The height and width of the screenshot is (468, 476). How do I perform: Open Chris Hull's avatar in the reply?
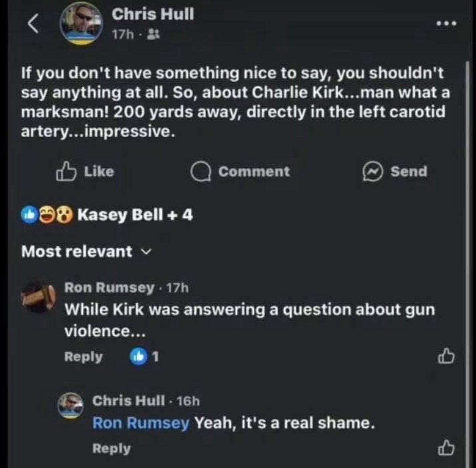click(71, 405)
